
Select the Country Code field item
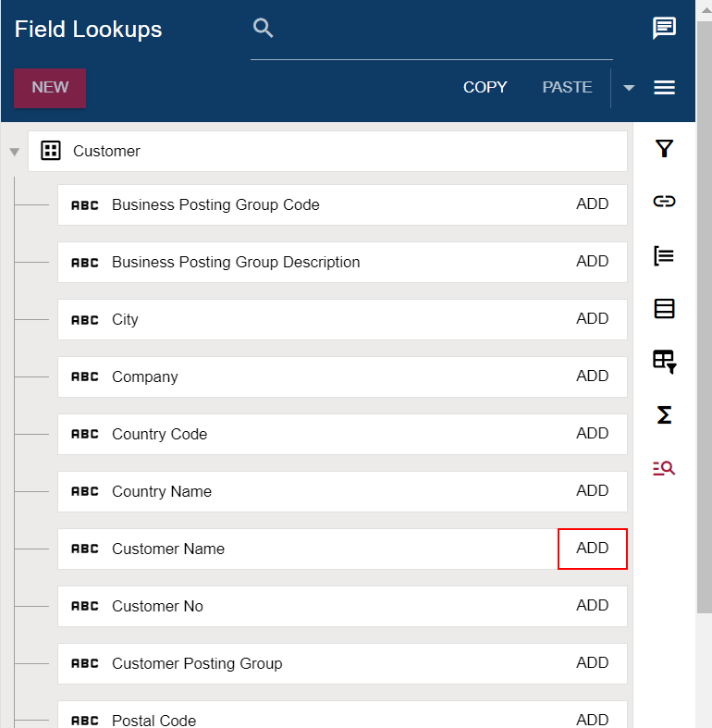point(342,434)
